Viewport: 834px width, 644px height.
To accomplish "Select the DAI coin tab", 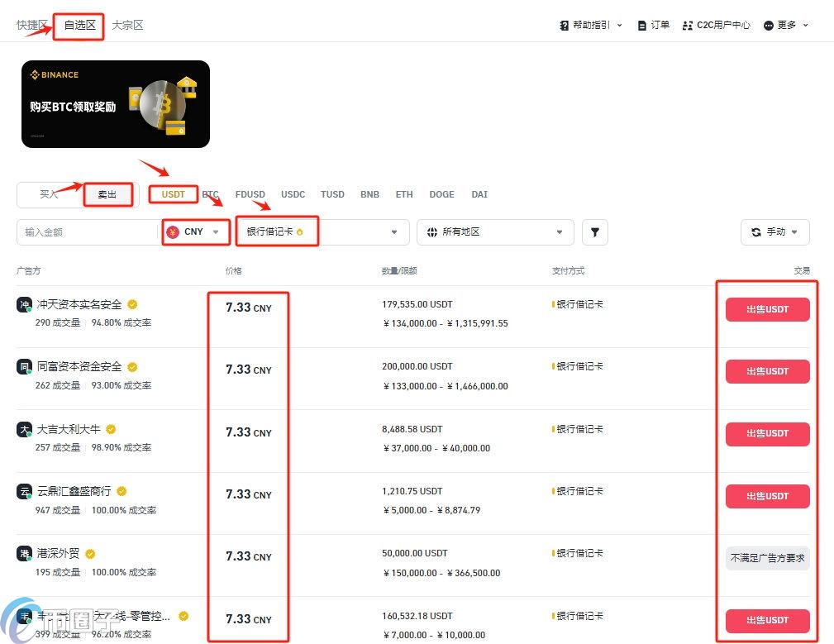I will 479,194.
